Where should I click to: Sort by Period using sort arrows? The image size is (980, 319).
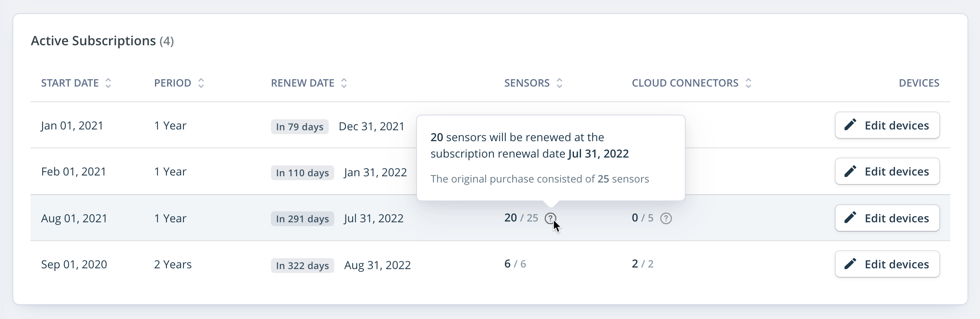click(x=201, y=83)
